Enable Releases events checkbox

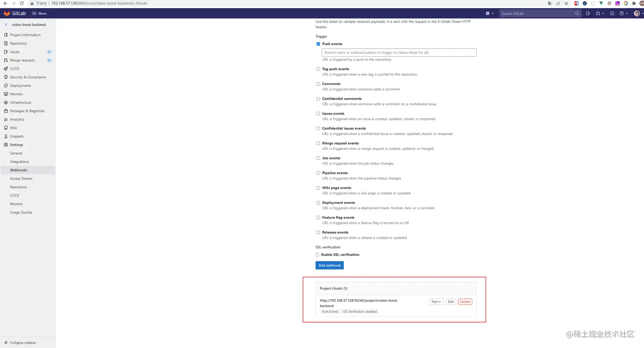(x=318, y=232)
